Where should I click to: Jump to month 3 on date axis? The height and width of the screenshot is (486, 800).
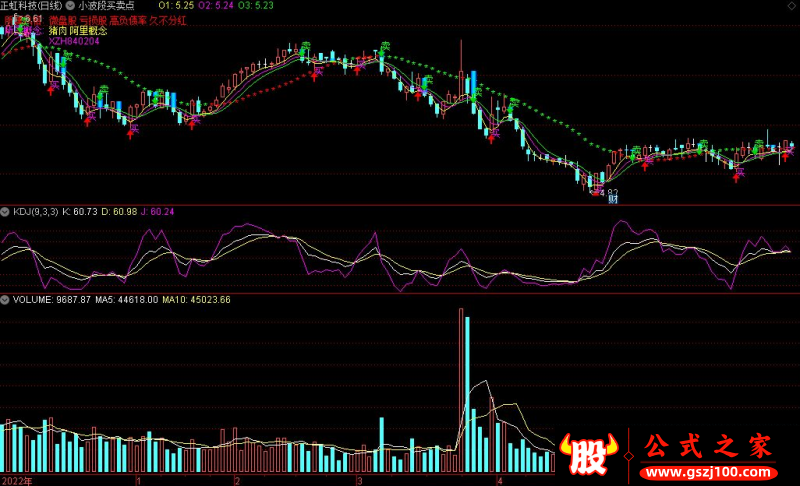point(360,481)
